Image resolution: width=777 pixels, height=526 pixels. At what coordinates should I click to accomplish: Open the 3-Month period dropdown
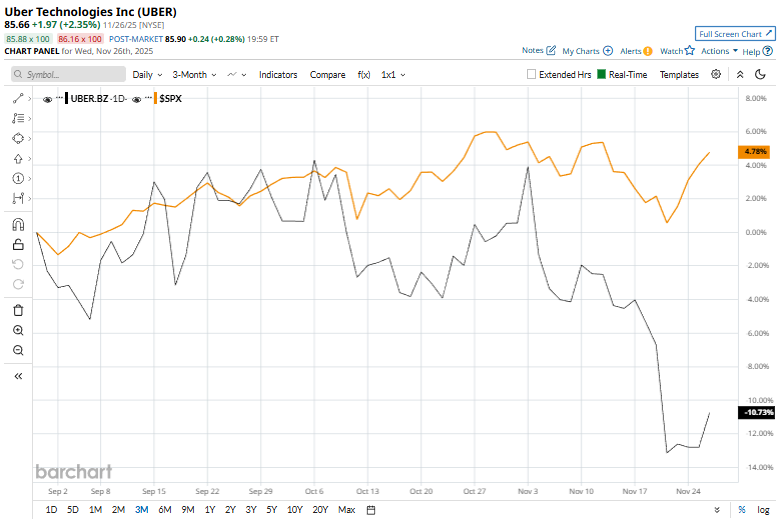[194, 75]
